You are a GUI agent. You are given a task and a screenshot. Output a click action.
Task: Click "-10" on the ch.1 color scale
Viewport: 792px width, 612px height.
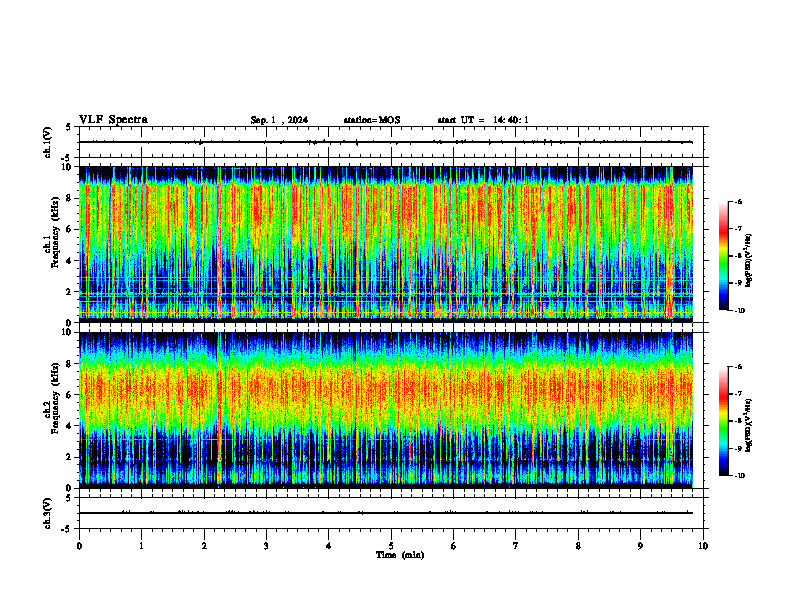[739, 311]
